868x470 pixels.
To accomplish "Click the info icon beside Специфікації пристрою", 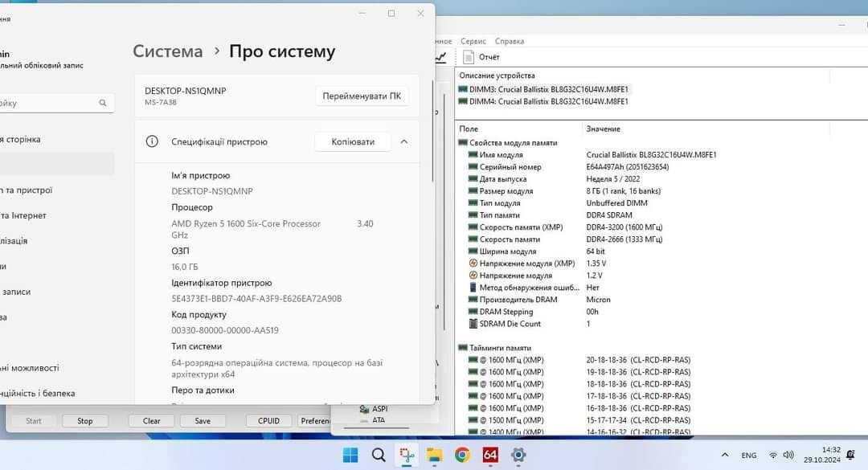I will pos(152,141).
